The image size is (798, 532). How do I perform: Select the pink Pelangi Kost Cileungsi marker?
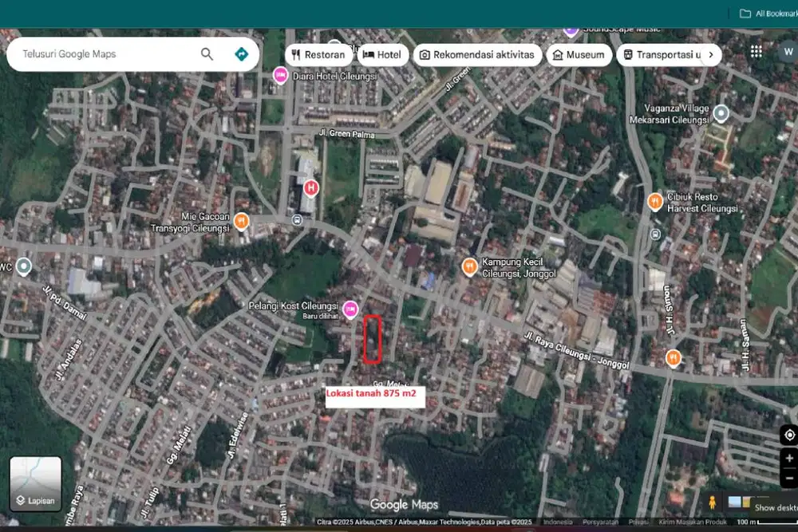point(350,309)
